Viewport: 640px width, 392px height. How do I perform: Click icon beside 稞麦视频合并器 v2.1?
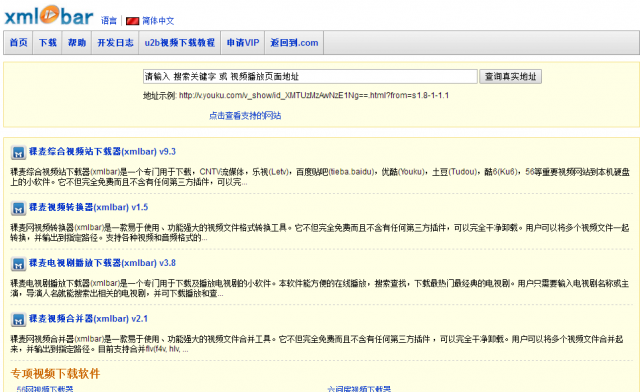click(18, 319)
